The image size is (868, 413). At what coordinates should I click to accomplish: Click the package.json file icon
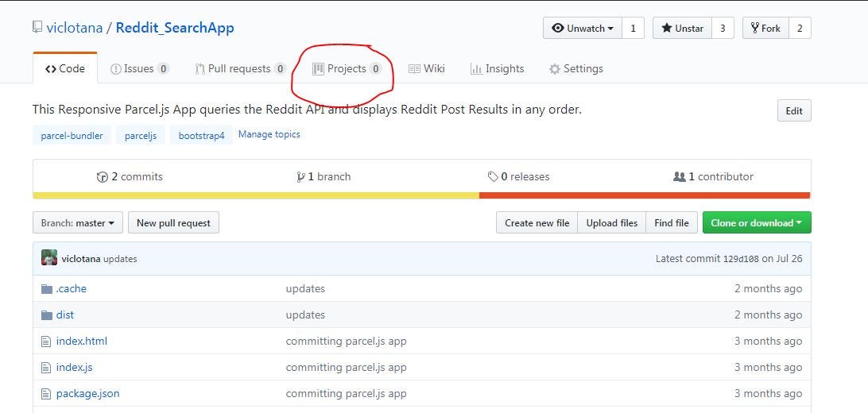(46, 394)
